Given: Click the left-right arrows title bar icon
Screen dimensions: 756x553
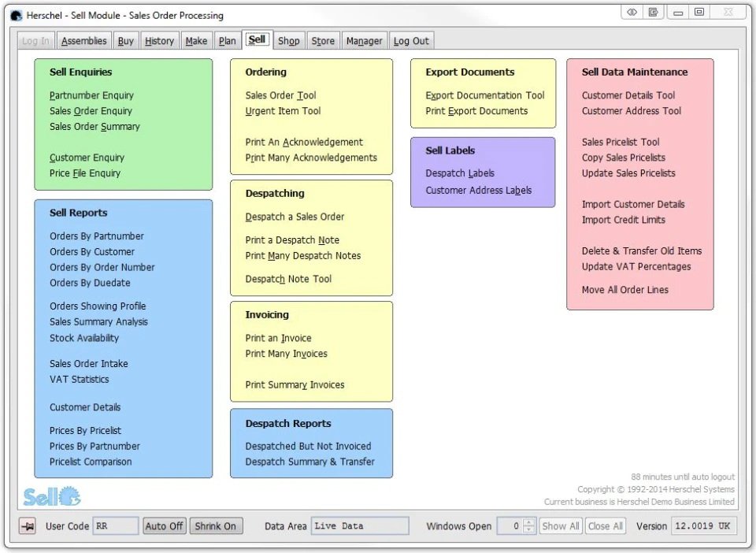Looking at the screenshot, I should pos(632,12).
